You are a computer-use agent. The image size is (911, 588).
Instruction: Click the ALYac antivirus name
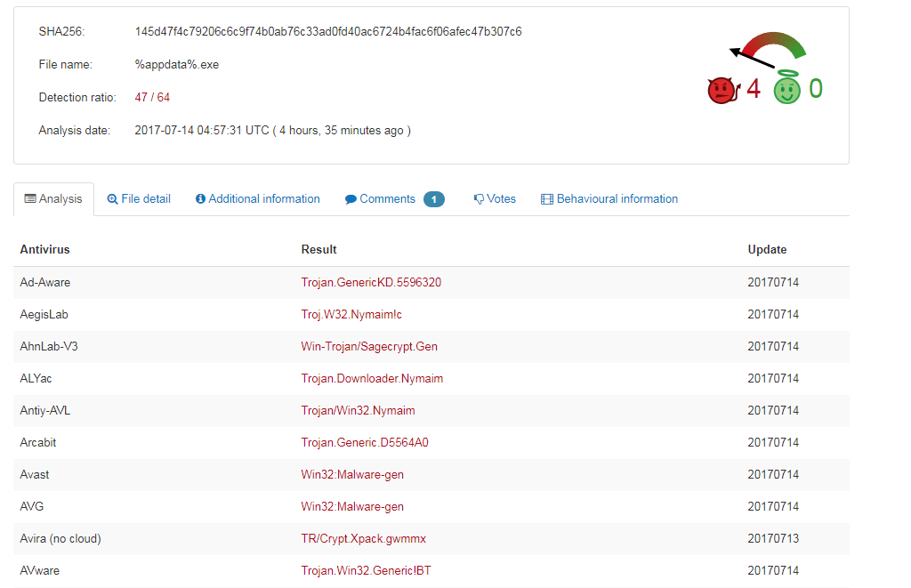36,378
